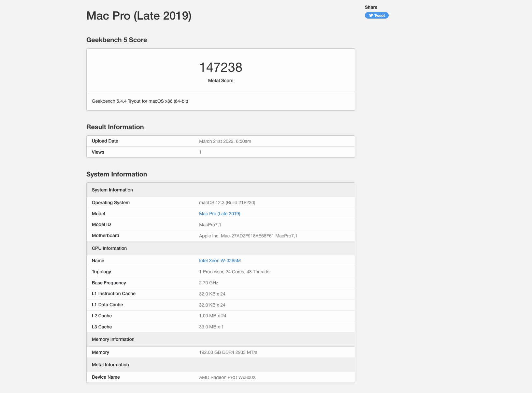
Task: Click the upload date value March 21st 2022
Action: (x=225, y=141)
